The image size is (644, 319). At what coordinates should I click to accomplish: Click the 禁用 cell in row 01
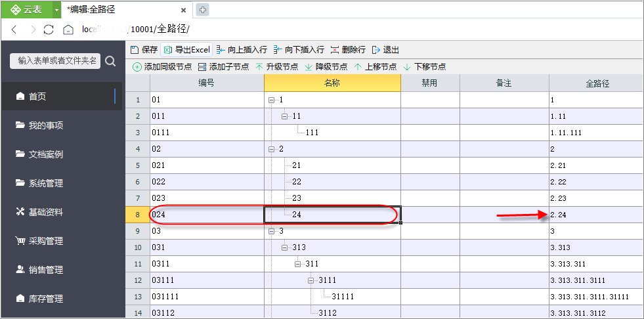click(x=430, y=100)
